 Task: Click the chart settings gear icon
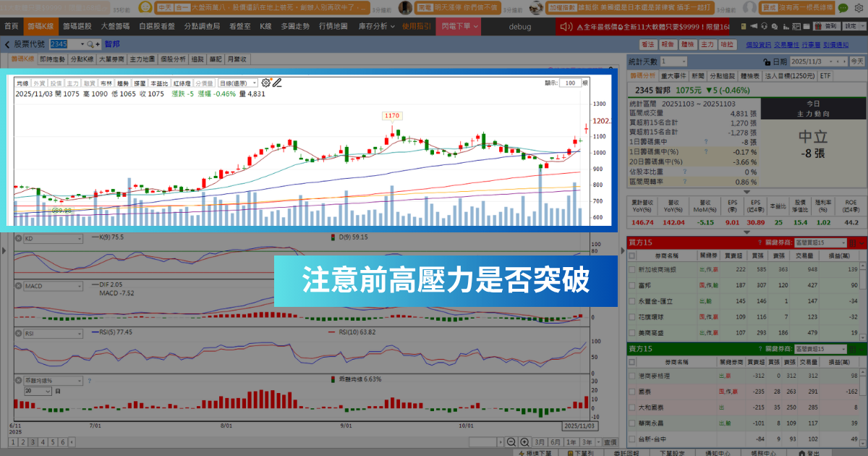click(265, 82)
